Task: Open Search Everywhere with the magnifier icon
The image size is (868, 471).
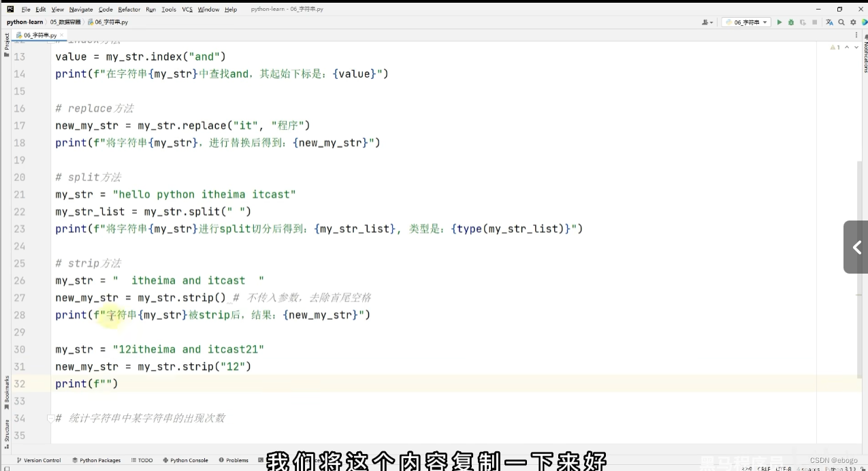Action: click(x=841, y=22)
